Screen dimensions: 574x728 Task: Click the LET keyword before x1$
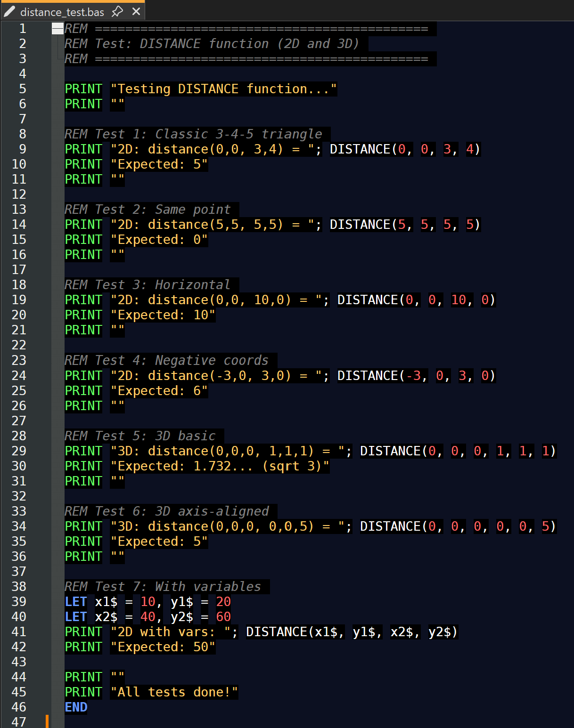[x=76, y=602]
